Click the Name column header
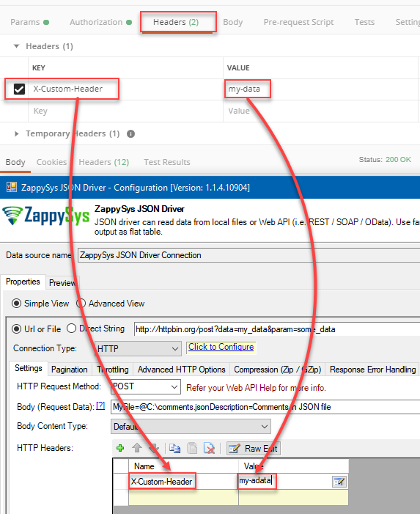This screenshot has width=420, height=514. 183,466
